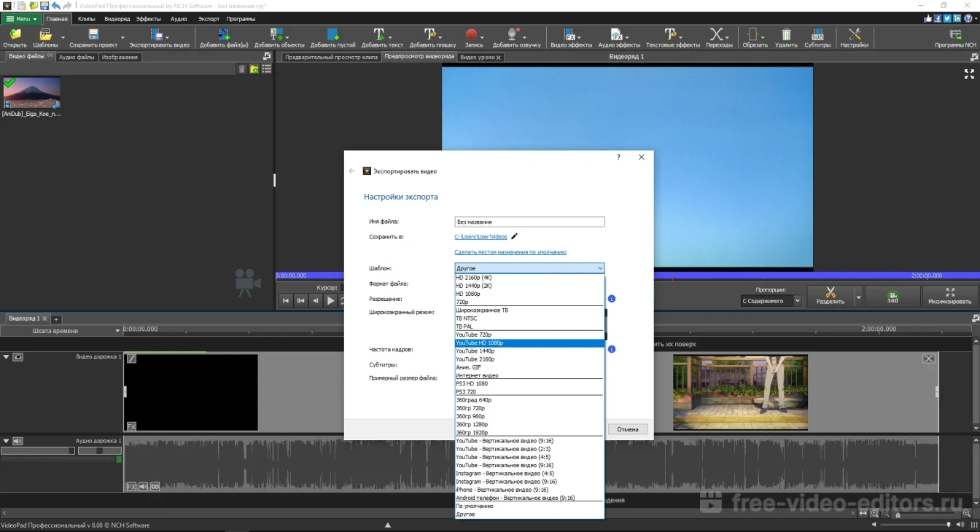Click Сделать местом назначения по умолчанию link

pos(510,252)
